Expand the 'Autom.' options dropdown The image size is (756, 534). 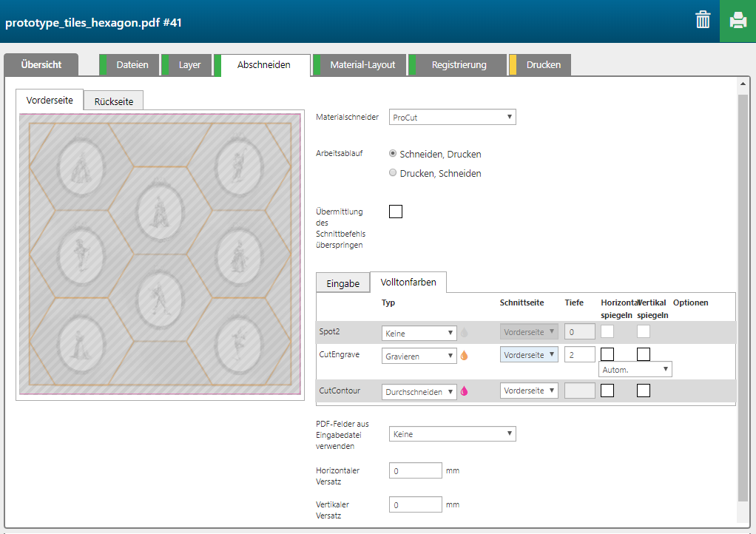click(x=635, y=369)
